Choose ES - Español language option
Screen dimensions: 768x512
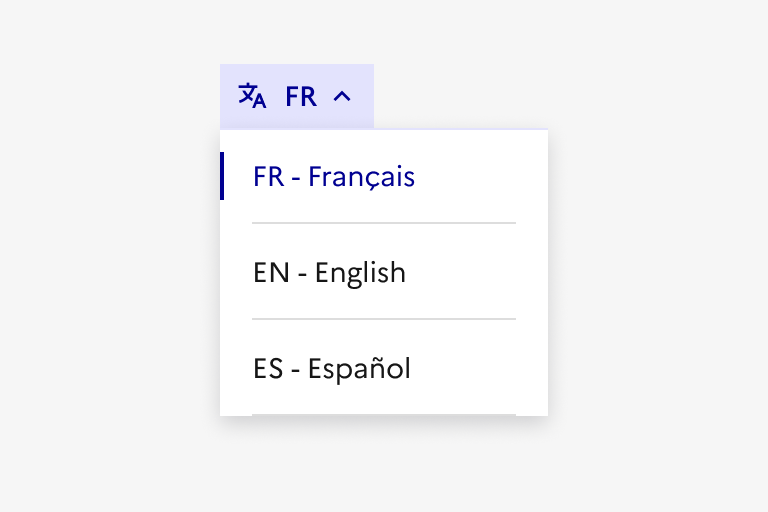332,369
